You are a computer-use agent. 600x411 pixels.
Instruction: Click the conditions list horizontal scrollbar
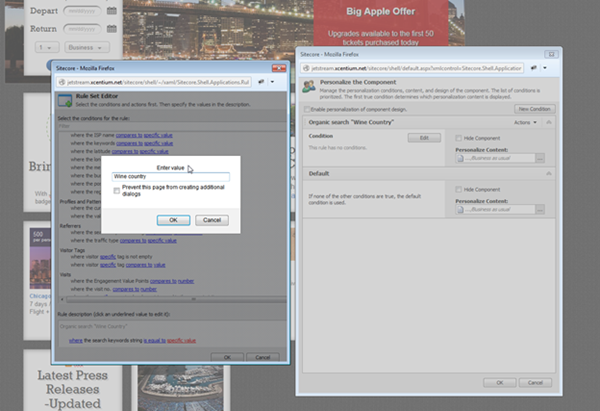176,299
